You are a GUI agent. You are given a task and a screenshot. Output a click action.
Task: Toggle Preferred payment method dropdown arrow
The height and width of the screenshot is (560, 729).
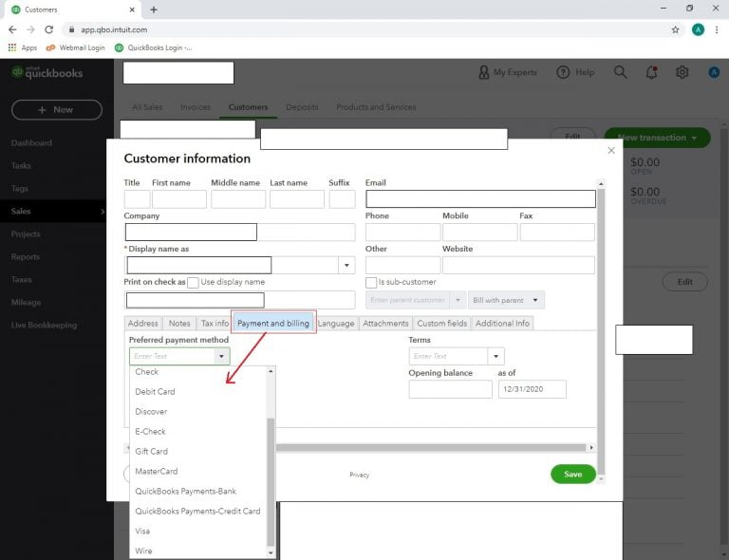point(221,357)
